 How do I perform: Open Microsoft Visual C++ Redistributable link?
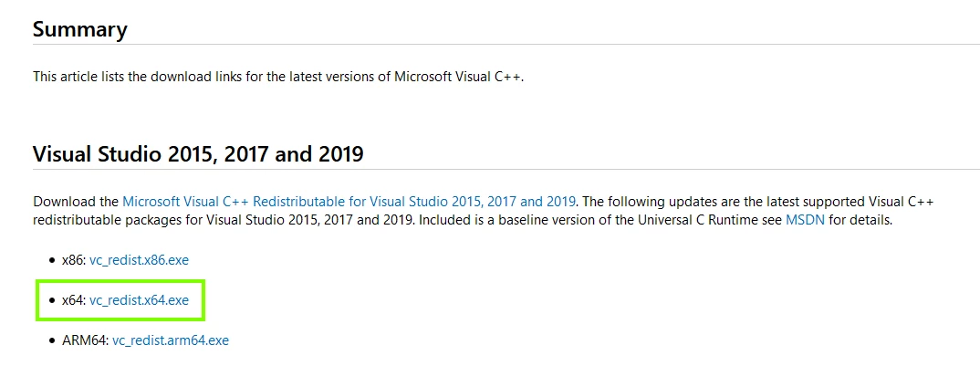tap(349, 201)
